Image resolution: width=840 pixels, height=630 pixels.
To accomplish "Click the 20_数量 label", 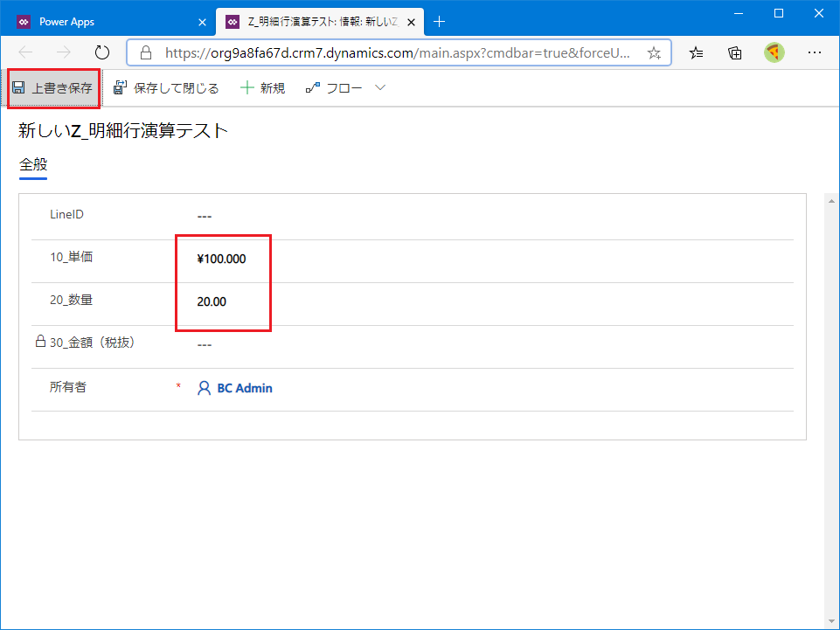I will [x=72, y=300].
